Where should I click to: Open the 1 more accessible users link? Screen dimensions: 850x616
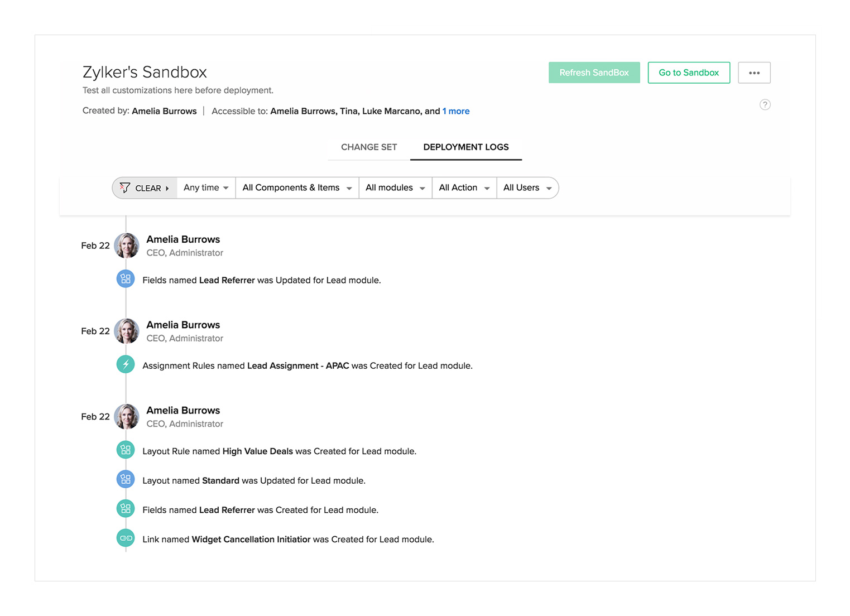(456, 111)
